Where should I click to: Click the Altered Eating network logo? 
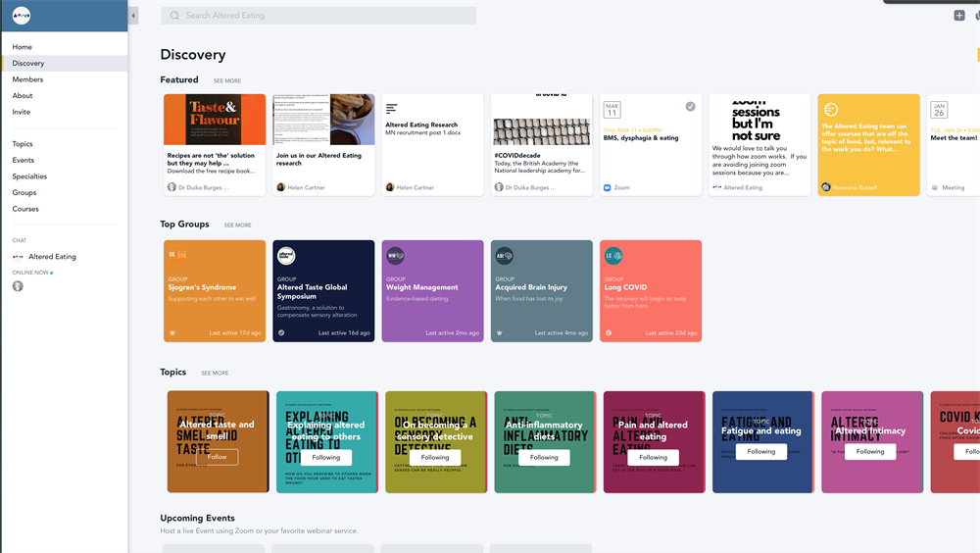coord(22,15)
